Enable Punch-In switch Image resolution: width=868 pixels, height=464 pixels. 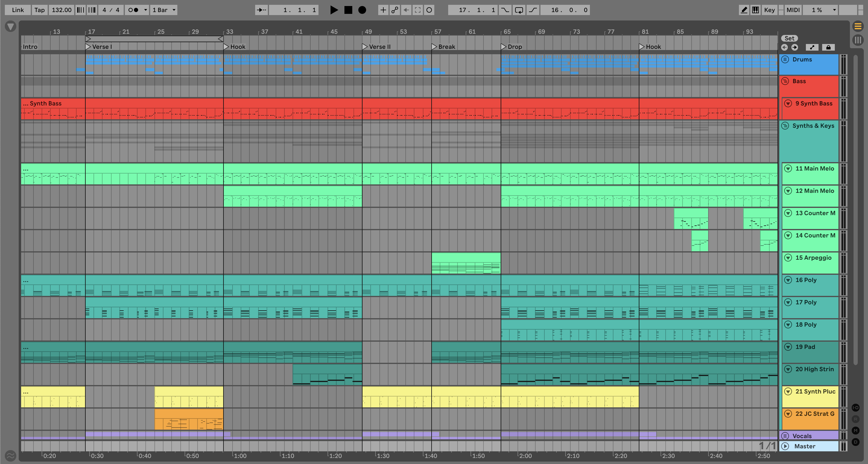click(505, 10)
